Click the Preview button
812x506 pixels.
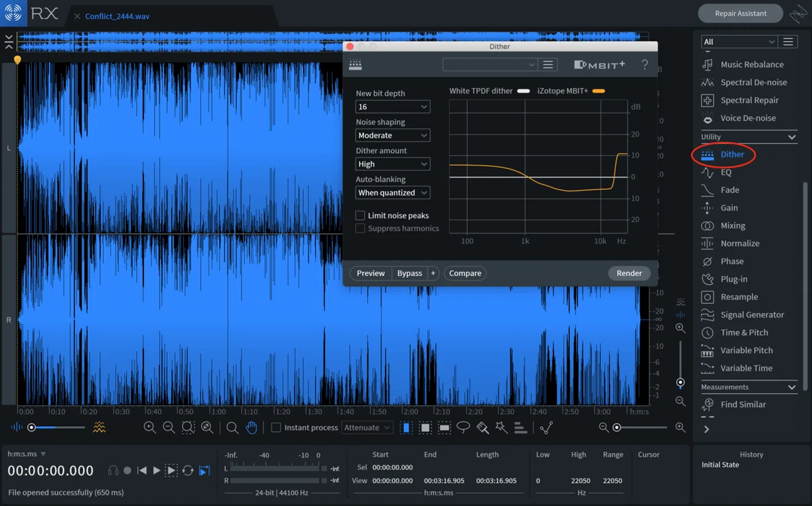pos(371,273)
